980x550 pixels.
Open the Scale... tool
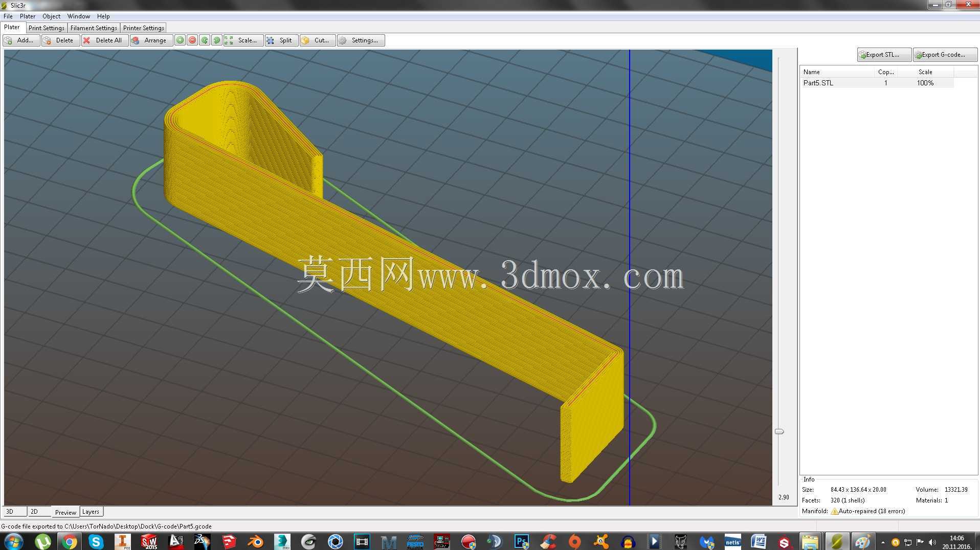point(243,40)
